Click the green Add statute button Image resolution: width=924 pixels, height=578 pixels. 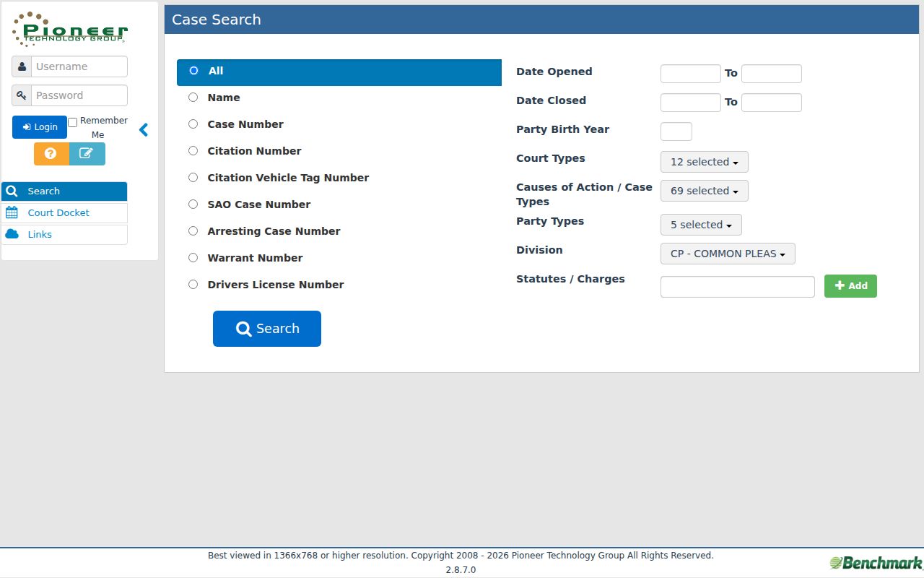(x=850, y=286)
